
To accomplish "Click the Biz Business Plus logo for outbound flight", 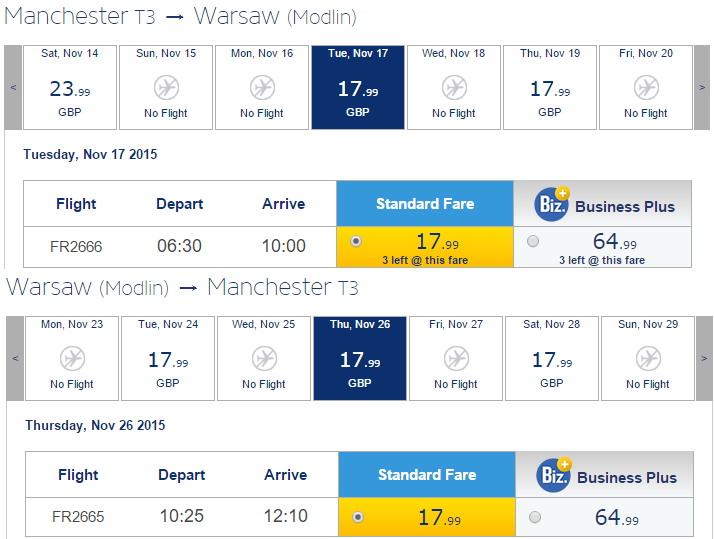I will pos(552,205).
